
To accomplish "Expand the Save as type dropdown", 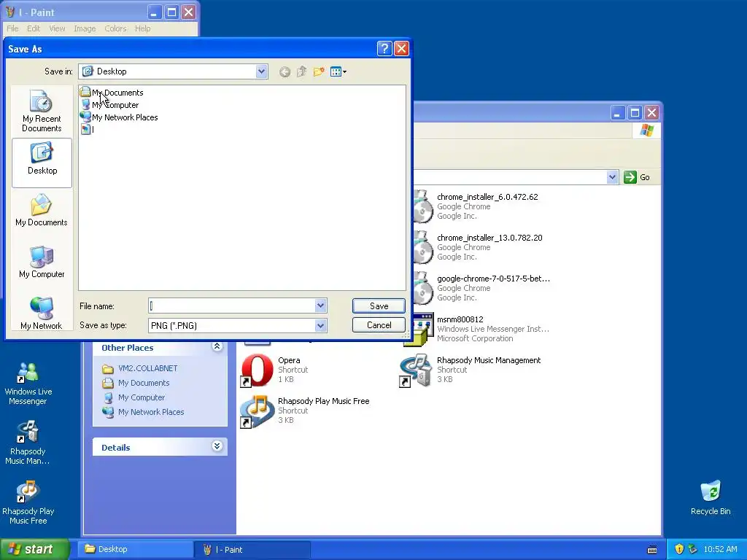I will pos(321,326).
